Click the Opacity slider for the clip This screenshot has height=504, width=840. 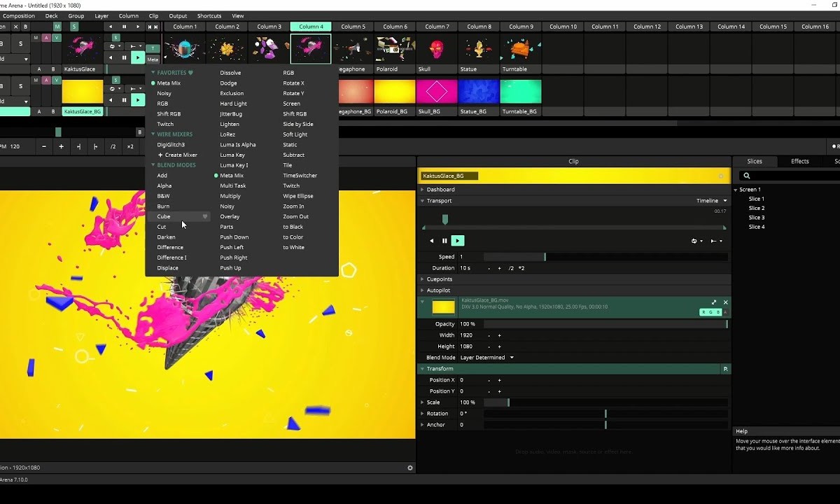[x=605, y=324]
